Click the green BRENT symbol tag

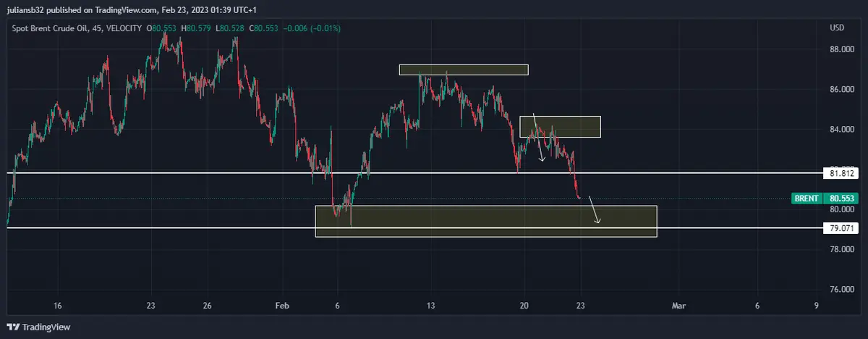click(807, 198)
